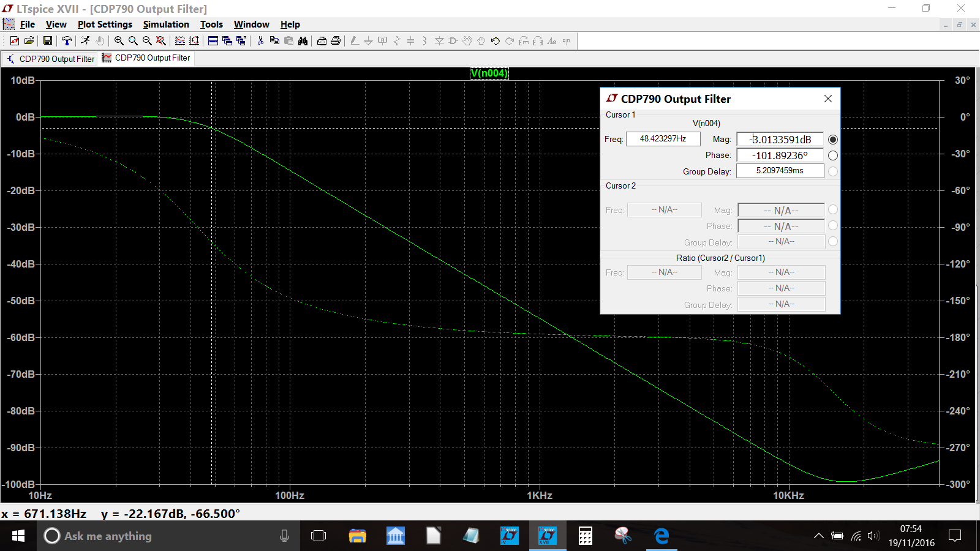Click the Zoom Out magnifier minus icon
The width and height of the screenshot is (980, 551).
click(147, 41)
